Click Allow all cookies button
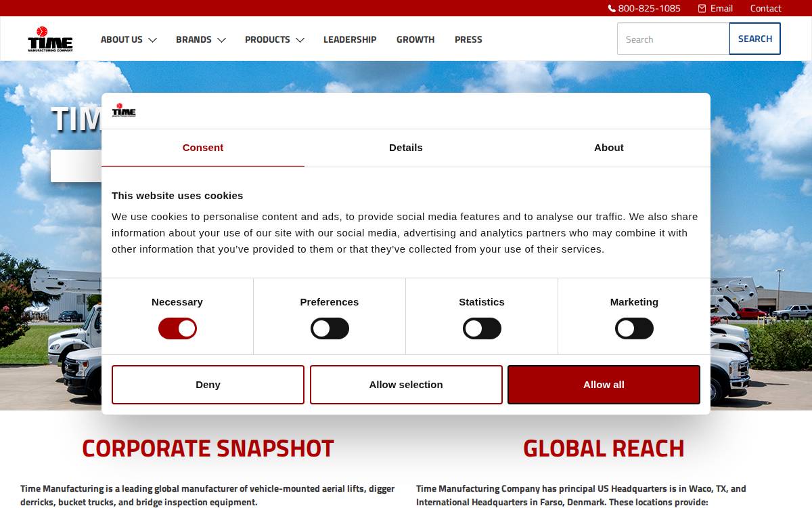Screen dimensions: 812x508 click(604, 385)
